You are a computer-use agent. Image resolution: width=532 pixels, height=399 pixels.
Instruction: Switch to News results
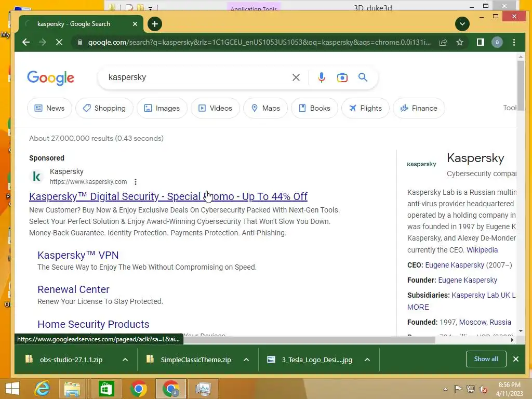[x=49, y=108]
